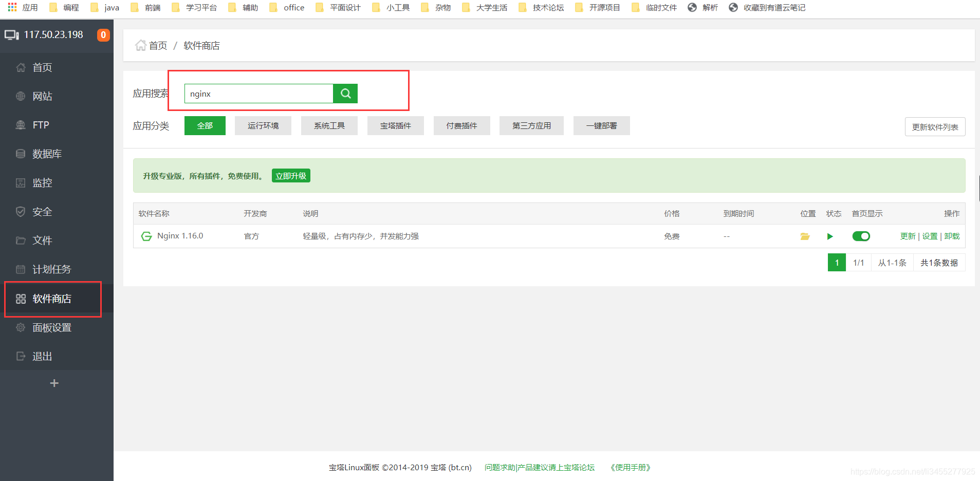This screenshot has width=980, height=481.
Task: Toggle Nginx homepage display switch
Action: (x=861, y=236)
